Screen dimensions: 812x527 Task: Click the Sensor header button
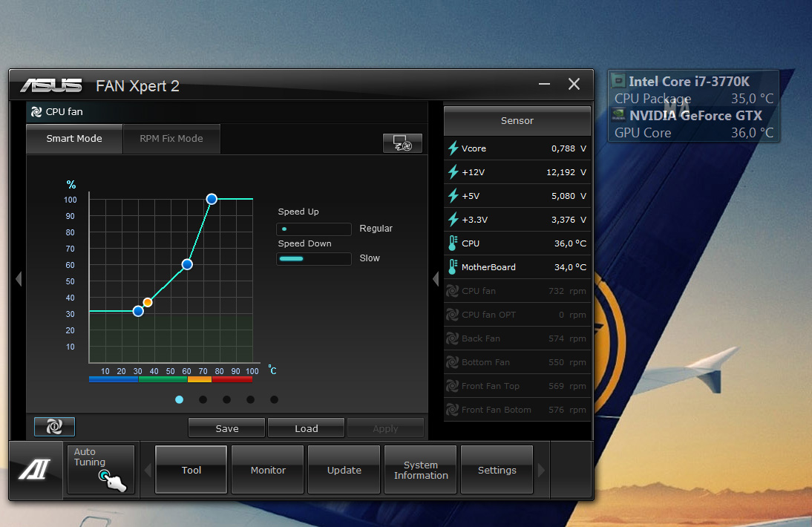coord(517,121)
